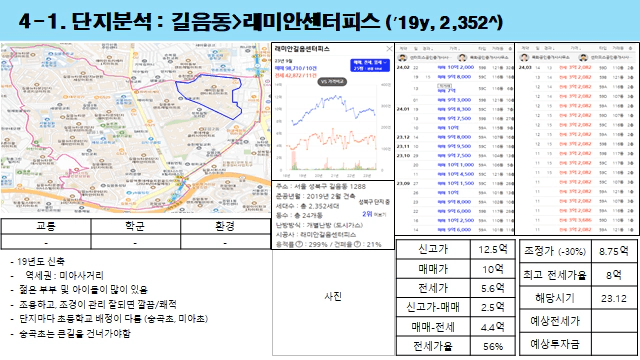Click the help icon next to 건폐율
640x360 pixels.
click(x=357, y=244)
